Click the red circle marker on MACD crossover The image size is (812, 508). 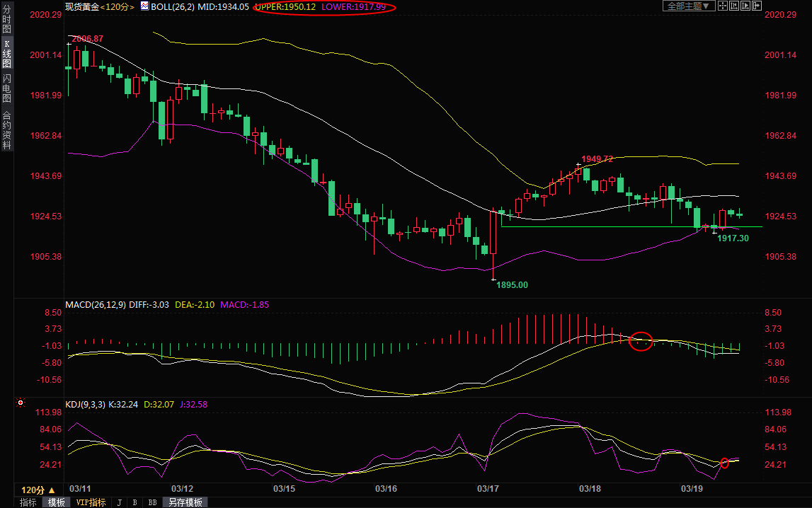(x=640, y=341)
